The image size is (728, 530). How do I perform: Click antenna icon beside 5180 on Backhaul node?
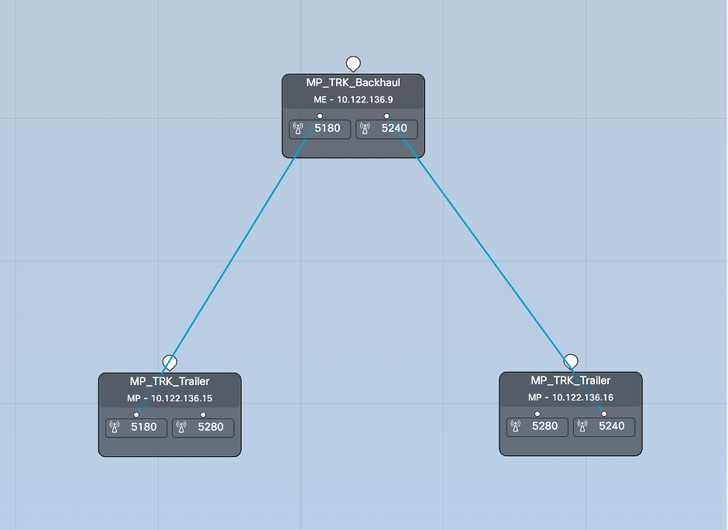point(299,129)
